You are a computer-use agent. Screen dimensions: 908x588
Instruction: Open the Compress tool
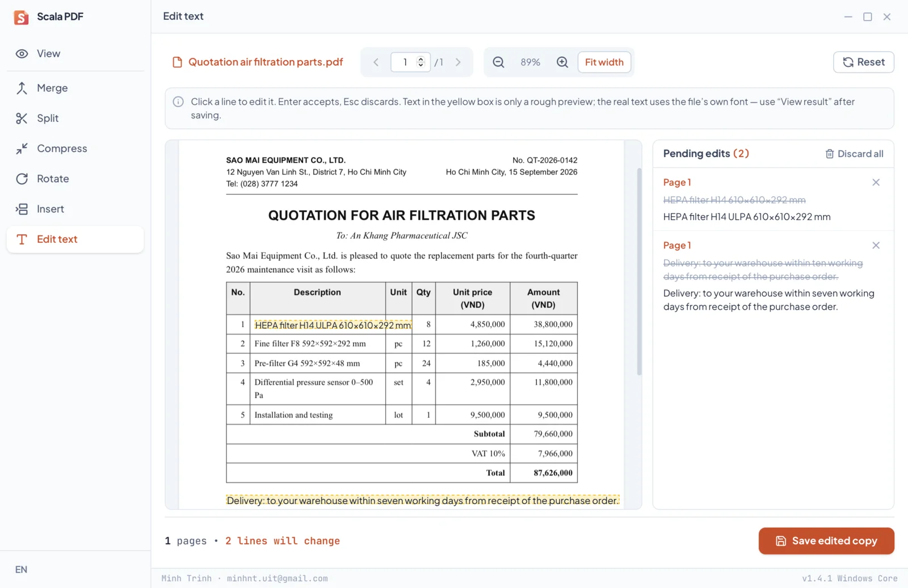(75, 149)
